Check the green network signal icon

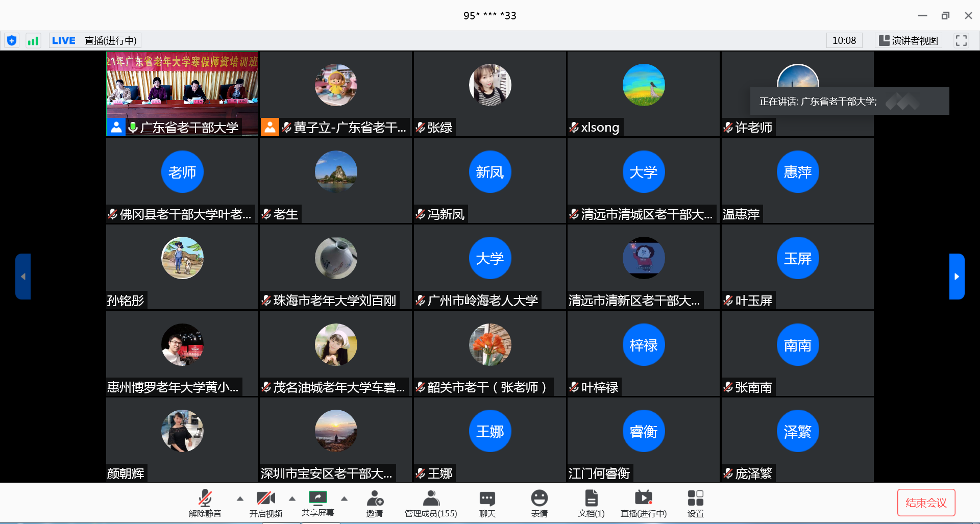[x=33, y=40]
